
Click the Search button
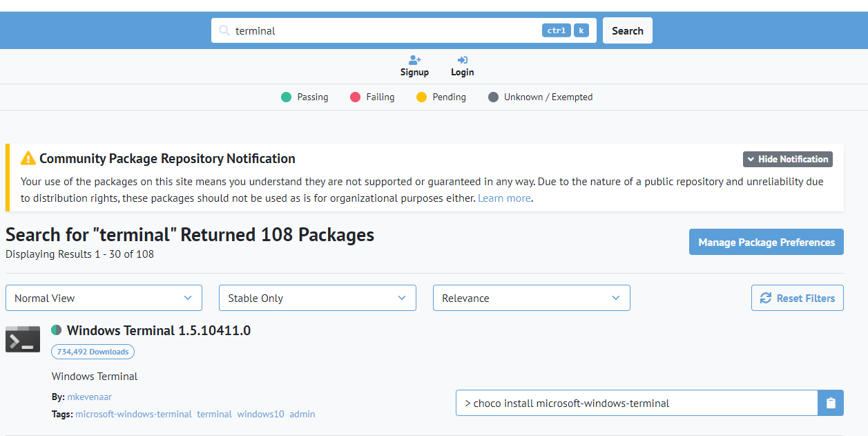click(628, 30)
